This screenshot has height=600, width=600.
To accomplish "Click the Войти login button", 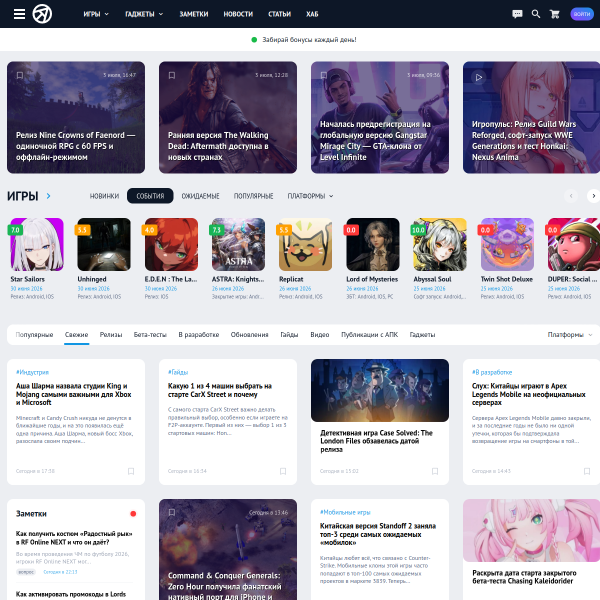I will coord(582,14).
